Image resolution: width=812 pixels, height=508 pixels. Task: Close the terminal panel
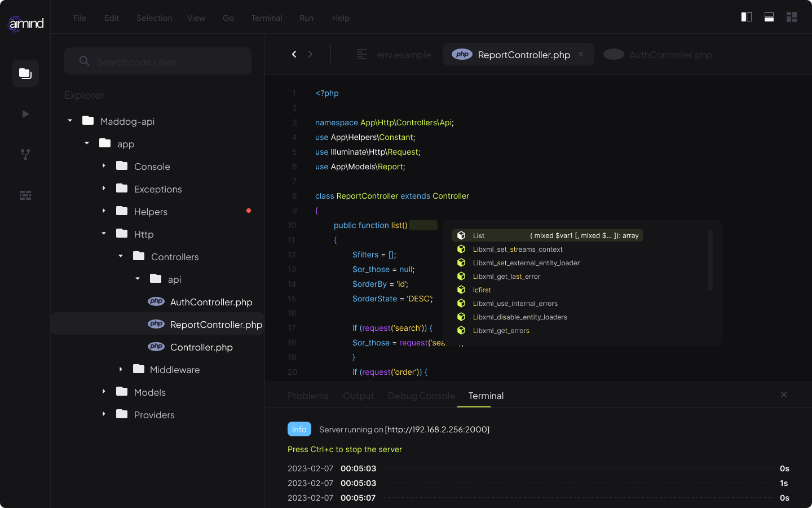tap(784, 395)
